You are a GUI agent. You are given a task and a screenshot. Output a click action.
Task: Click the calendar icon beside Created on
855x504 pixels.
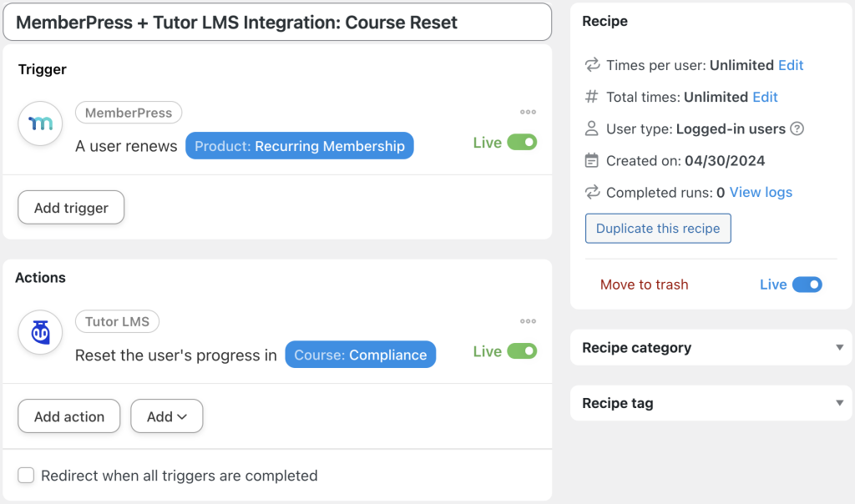tap(591, 160)
